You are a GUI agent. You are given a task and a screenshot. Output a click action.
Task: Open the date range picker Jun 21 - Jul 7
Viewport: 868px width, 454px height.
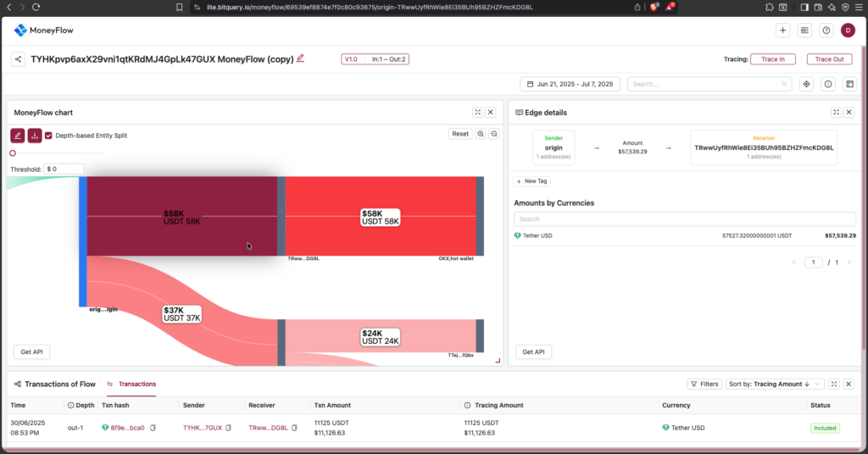[x=570, y=84]
